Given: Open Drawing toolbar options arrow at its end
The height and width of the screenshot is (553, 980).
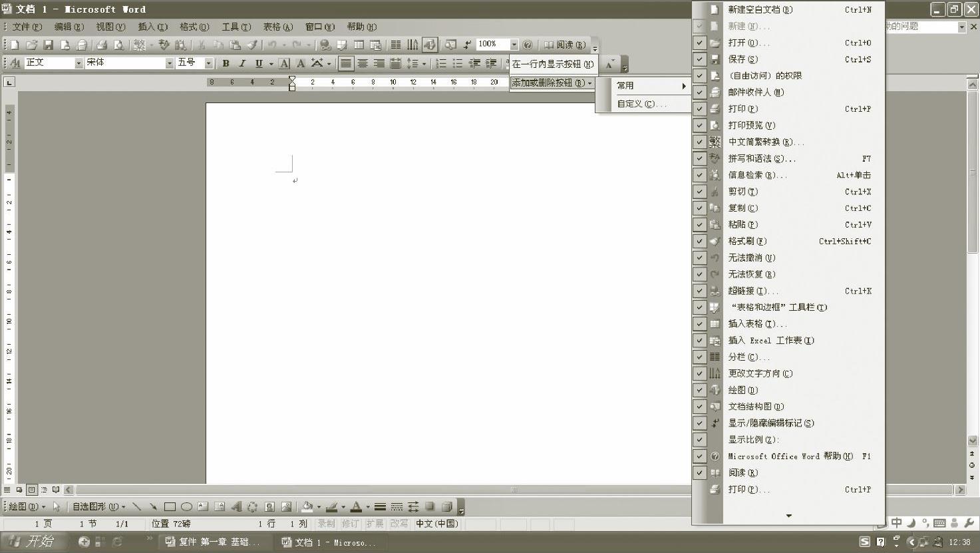Looking at the screenshot, I should click(461, 508).
